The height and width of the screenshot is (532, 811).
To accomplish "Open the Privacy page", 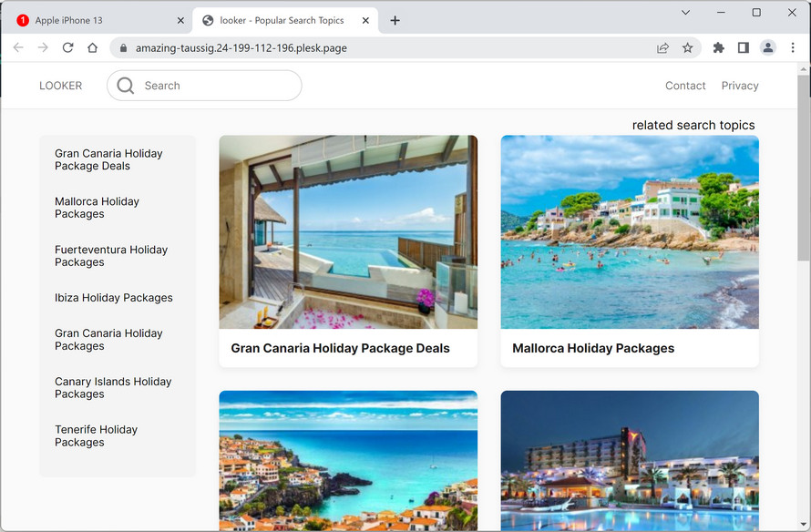I will 740,86.
